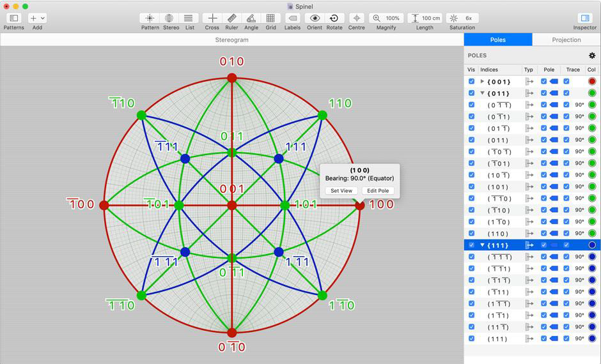Toggle visibility checkbox of (101) row
This screenshot has height=364, width=601.
471,186
